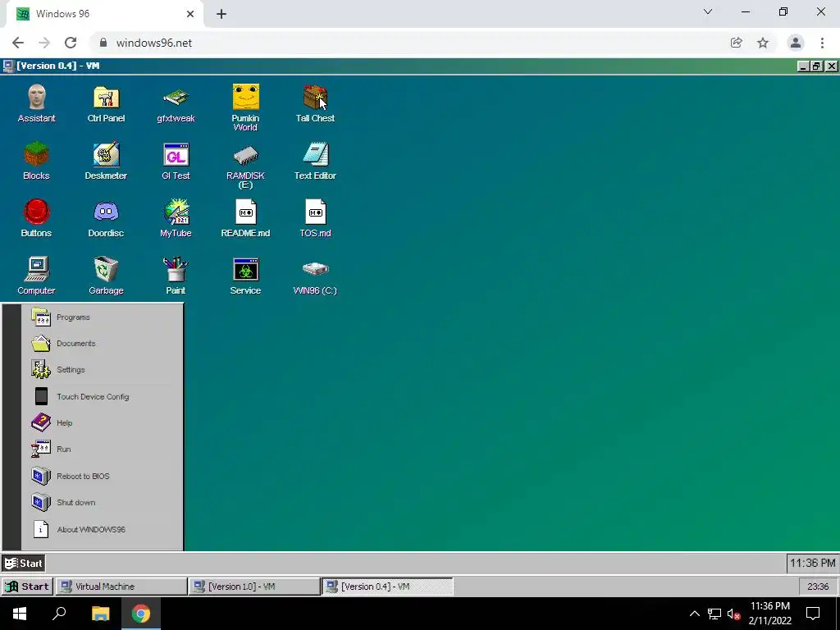Screen dimensions: 840x630
Task: Open the Chrome profile avatar menu
Action: [796, 43]
